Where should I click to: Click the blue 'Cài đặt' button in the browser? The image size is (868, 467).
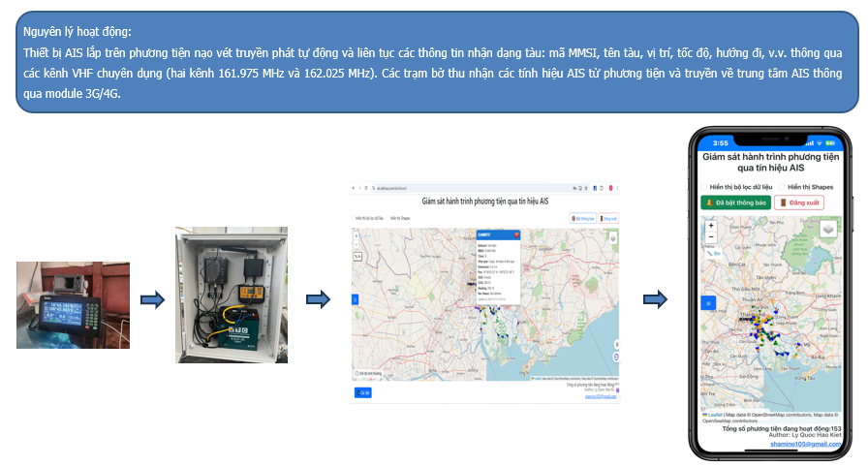[362, 392]
